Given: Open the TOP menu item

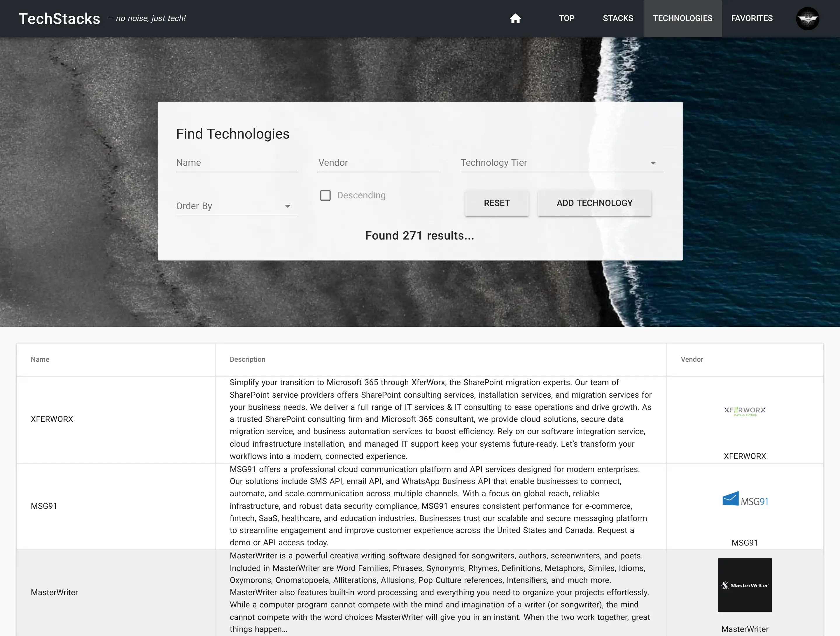Looking at the screenshot, I should (x=566, y=19).
